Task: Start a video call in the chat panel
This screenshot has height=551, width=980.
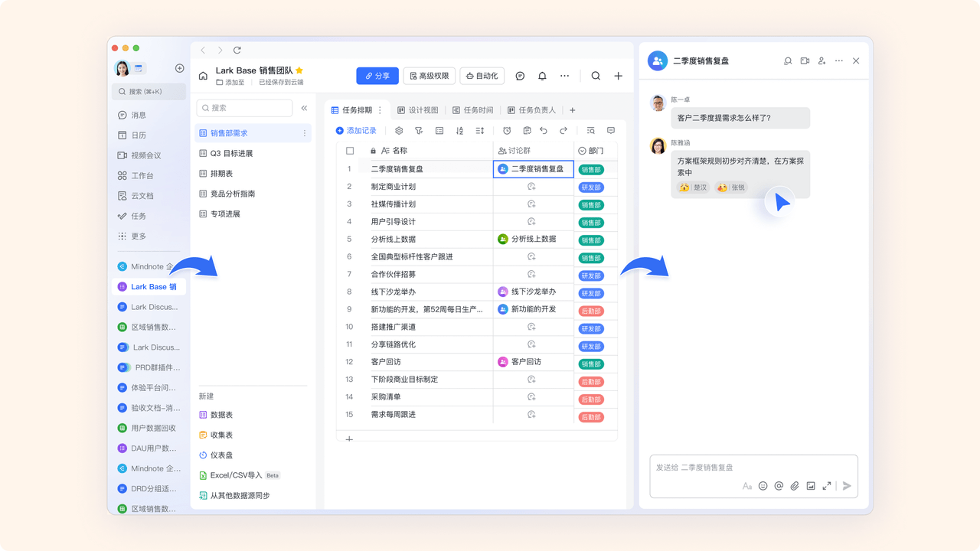Action: [805, 60]
